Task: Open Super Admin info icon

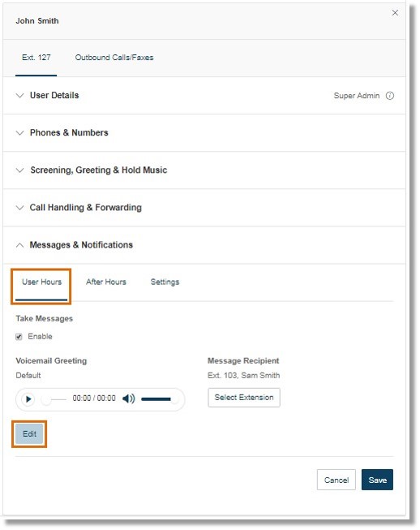Action: point(390,96)
